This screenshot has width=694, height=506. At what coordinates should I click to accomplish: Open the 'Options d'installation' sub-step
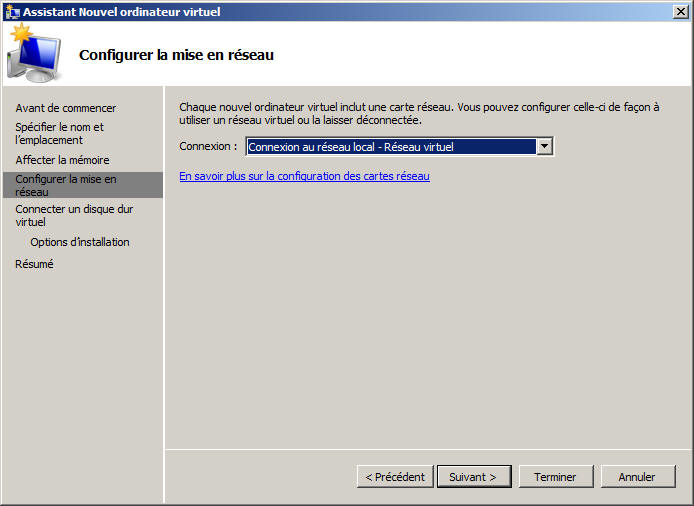click(x=80, y=242)
